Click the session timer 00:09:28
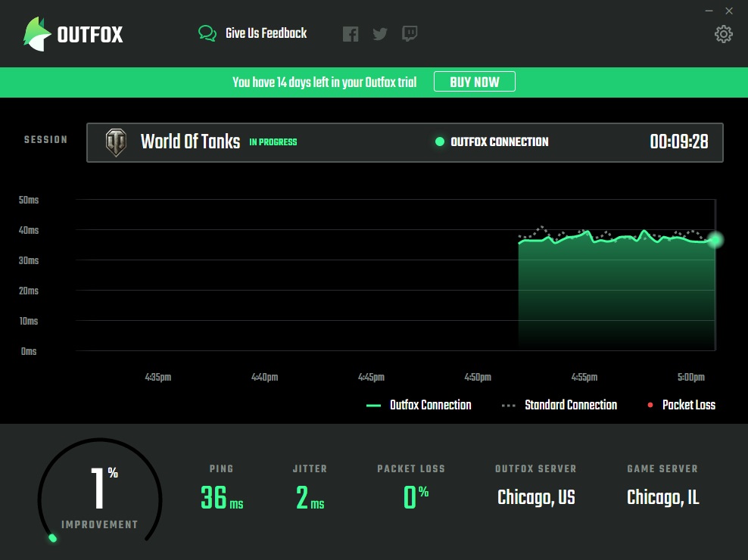 [x=679, y=142]
